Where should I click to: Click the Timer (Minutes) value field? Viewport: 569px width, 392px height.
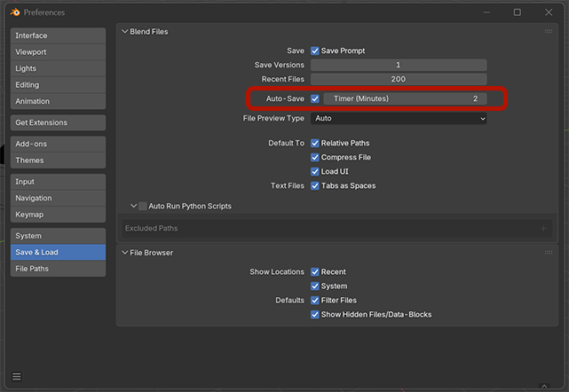click(405, 98)
